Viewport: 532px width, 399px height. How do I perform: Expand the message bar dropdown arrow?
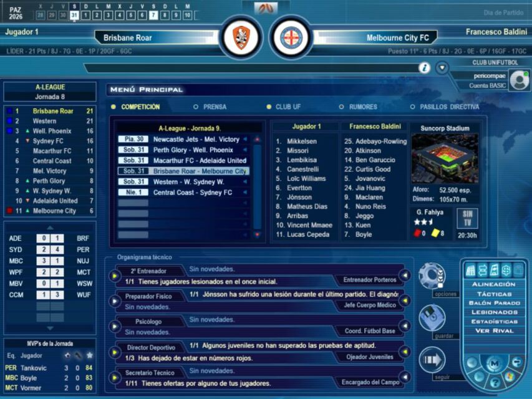click(x=442, y=68)
